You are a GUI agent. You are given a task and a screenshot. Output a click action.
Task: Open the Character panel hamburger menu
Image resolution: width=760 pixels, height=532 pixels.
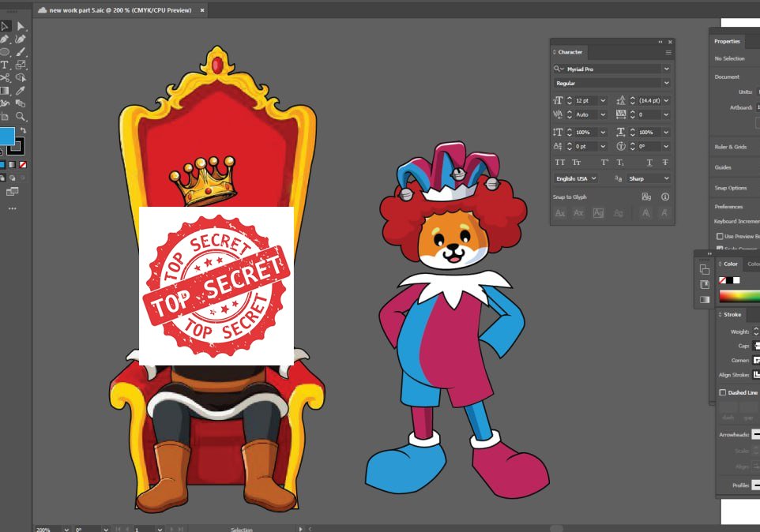668,52
